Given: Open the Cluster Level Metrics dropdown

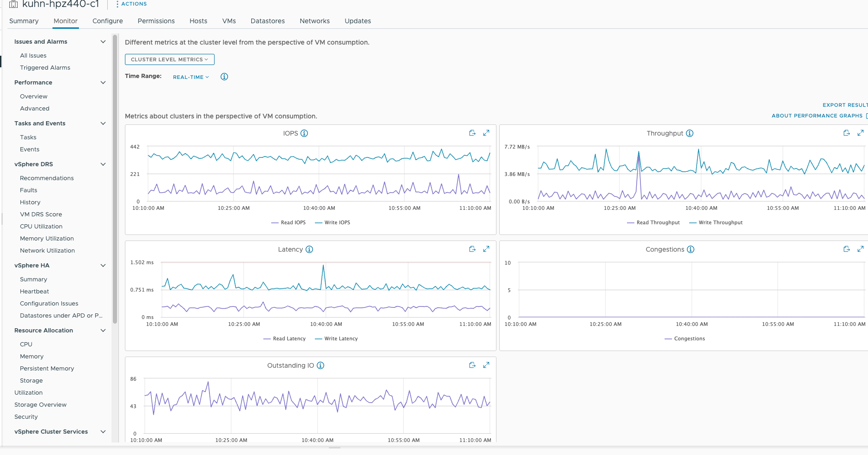Looking at the screenshot, I should click(x=170, y=59).
